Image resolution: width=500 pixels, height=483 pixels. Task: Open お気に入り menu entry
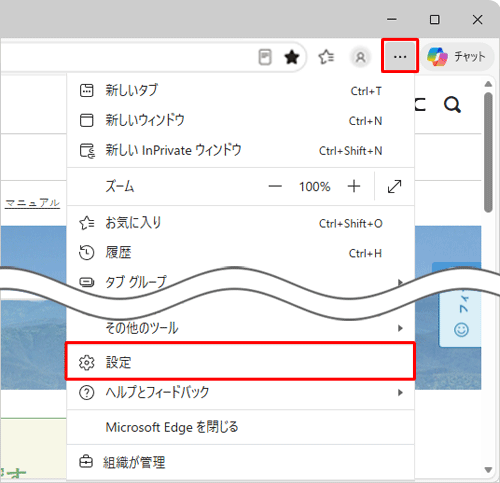tap(240, 223)
